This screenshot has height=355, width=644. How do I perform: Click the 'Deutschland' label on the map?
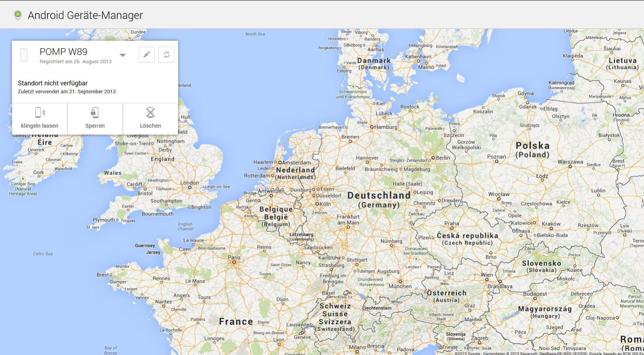coord(379,196)
